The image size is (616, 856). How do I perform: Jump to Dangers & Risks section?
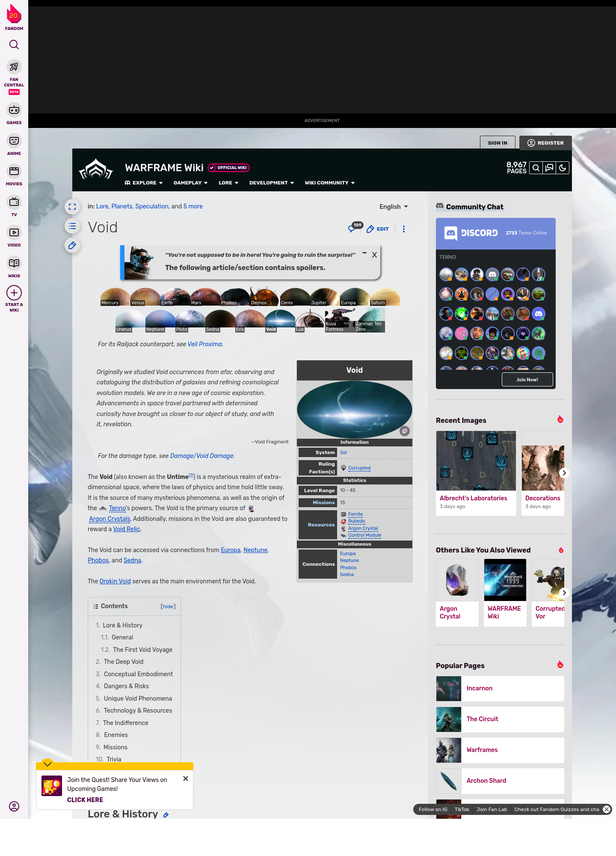(126, 686)
